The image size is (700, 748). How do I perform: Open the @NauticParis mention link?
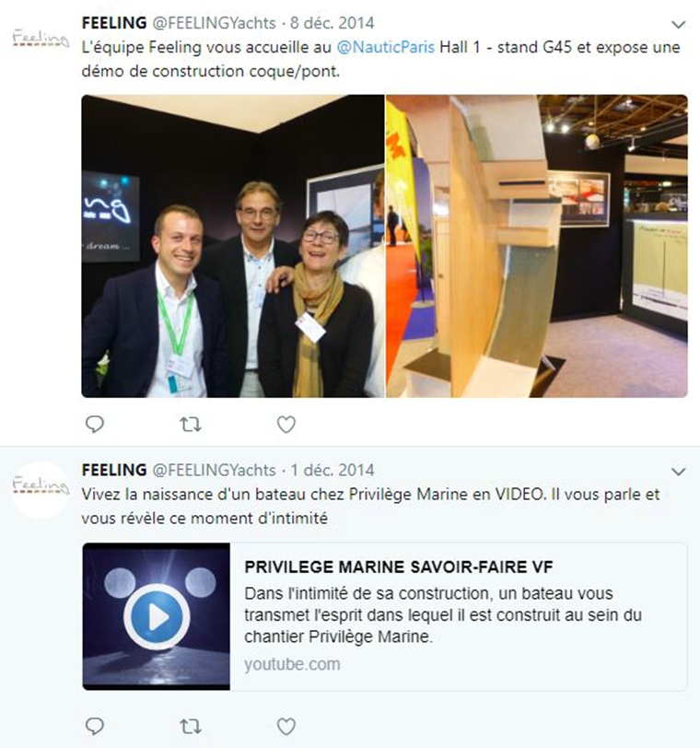(385, 47)
